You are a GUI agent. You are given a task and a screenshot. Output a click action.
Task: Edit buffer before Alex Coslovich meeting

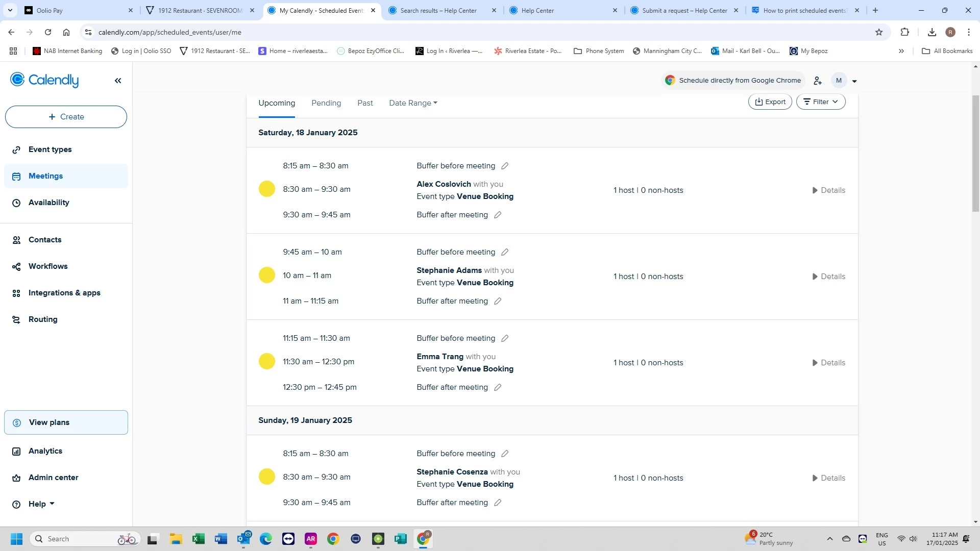click(x=505, y=166)
